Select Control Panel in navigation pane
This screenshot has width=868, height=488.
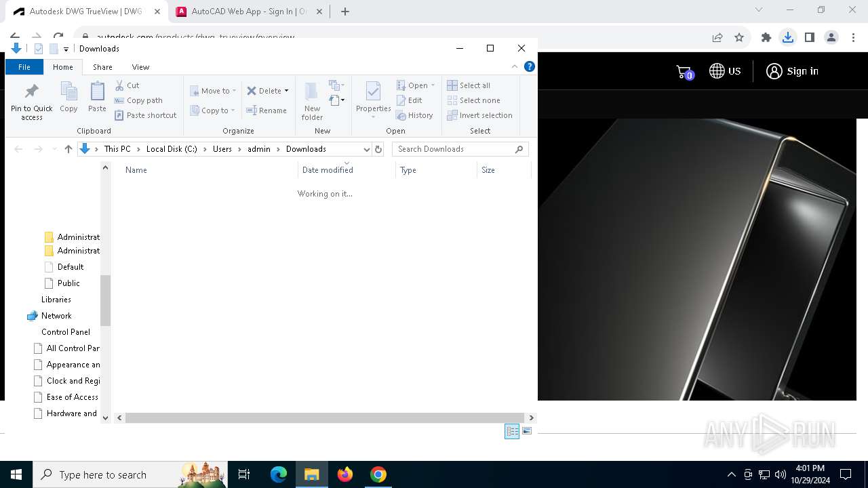click(65, 332)
